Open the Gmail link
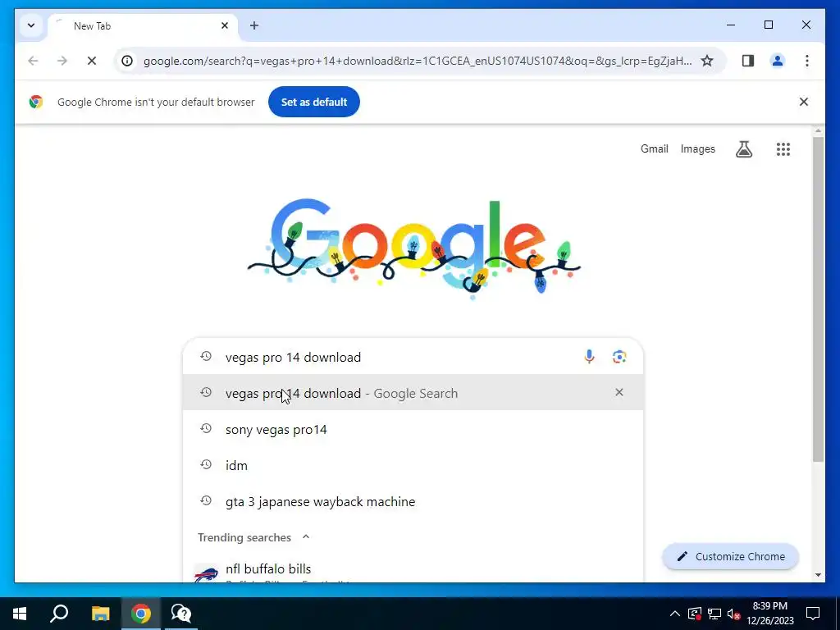 (654, 149)
